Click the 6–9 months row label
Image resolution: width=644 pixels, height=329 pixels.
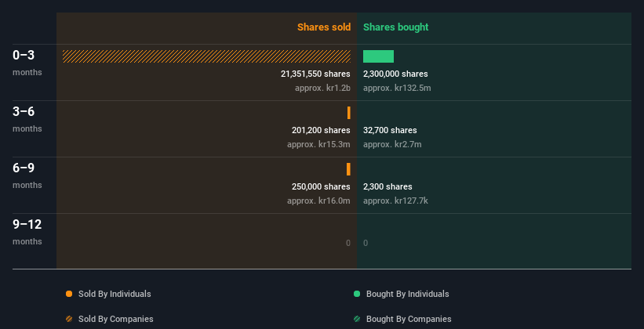point(27,175)
